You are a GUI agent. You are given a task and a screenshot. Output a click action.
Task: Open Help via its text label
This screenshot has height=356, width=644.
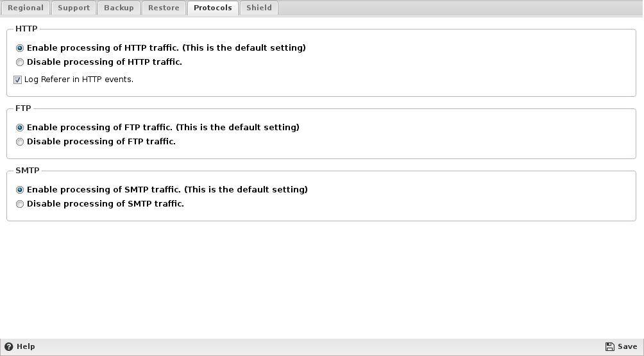[26, 346]
